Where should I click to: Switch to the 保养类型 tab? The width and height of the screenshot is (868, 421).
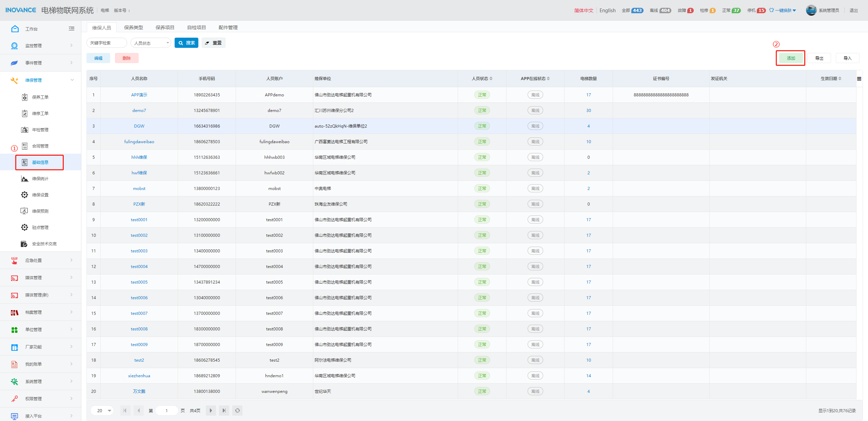tap(133, 27)
